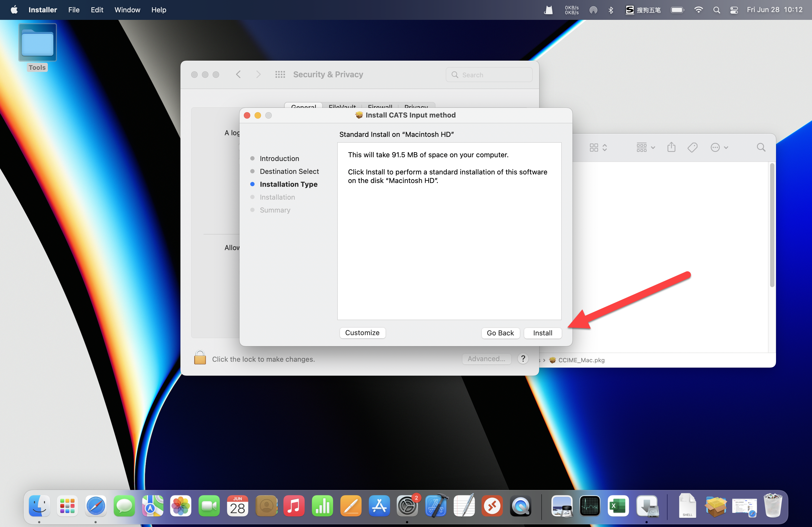Click the Finder share icon
The height and width of the screenshot is (527, 812).
pos(671,147)
